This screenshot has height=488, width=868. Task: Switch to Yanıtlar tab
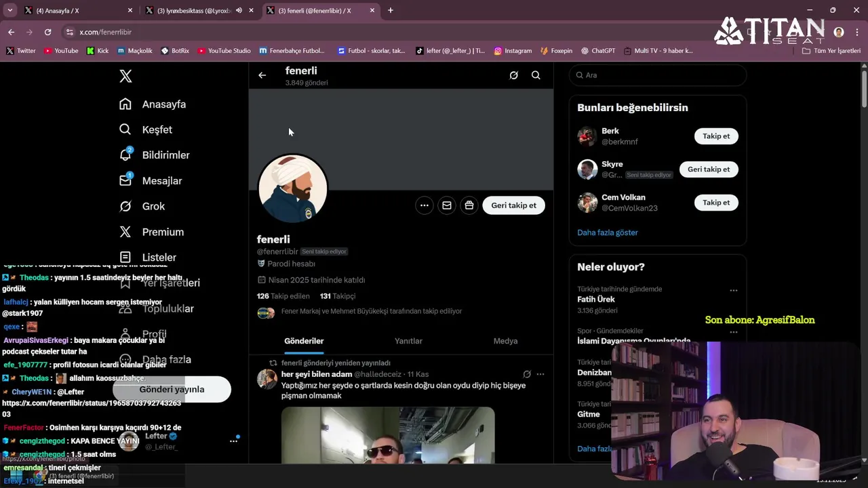coord(408,341)
